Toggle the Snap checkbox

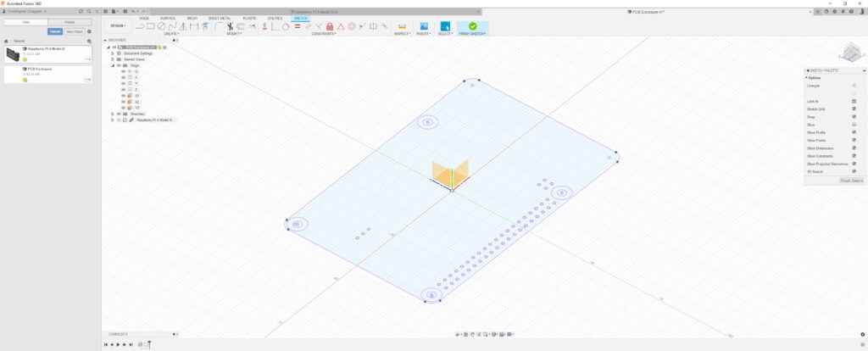click(x=854, y=117)
